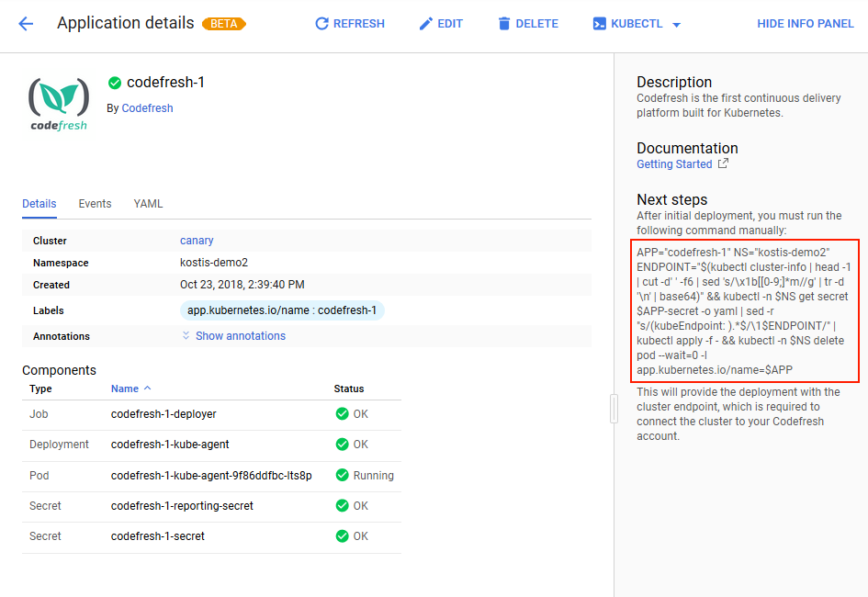This screenshot has width=868, height=597.
Task: Open the Kubectl dropdown arrow
Action: click(677, 25)
